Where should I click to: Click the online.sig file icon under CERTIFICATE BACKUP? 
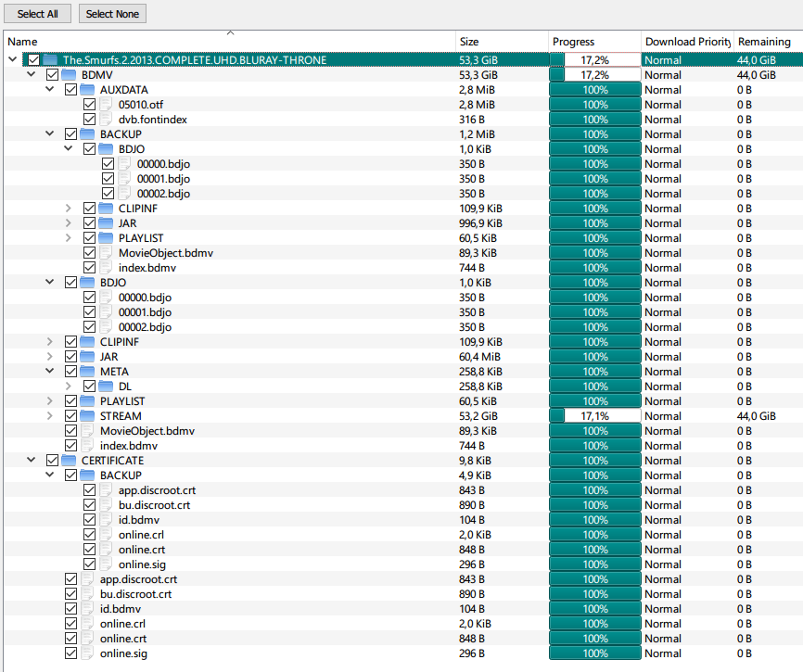click(106, 564)
